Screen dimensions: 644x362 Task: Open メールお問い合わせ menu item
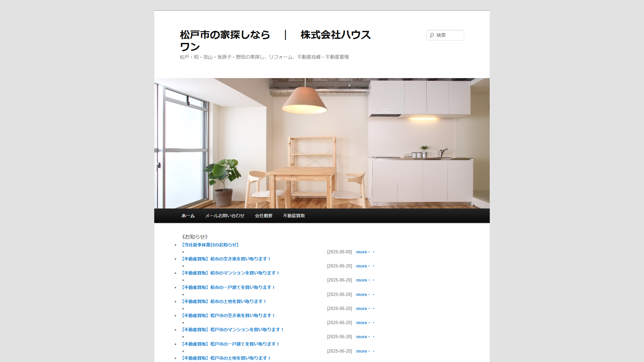[x=225, y=216]
